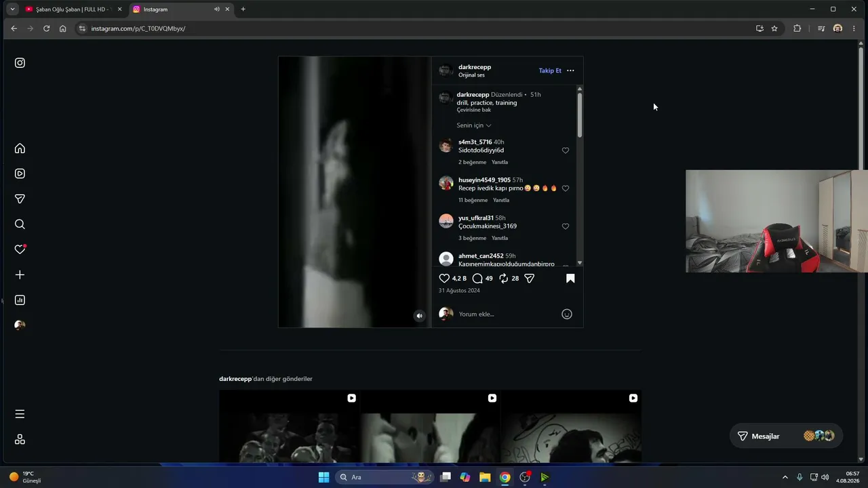Focus the Yorum ekle comment field
The width and height of the screenshot is (868, 488).
coord(507,314)
